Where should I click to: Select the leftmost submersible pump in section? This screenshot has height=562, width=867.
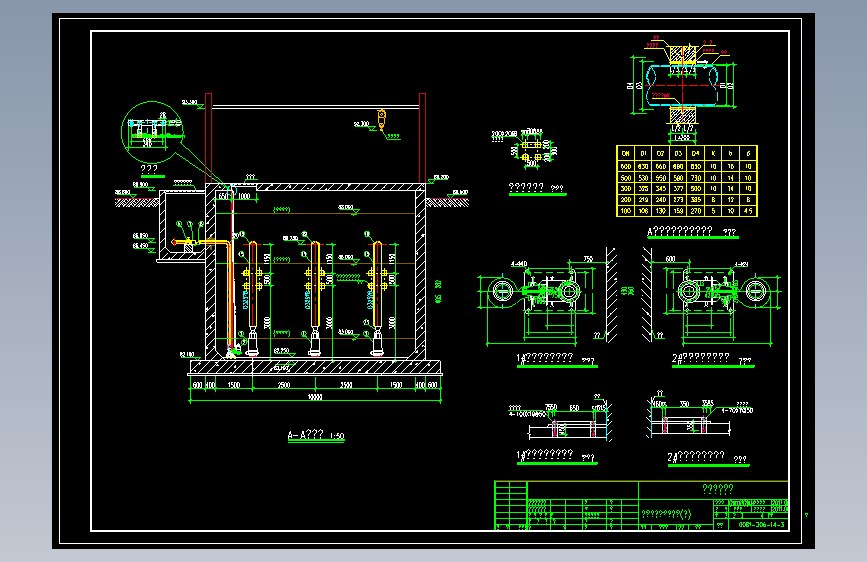(x=252, y=342)
